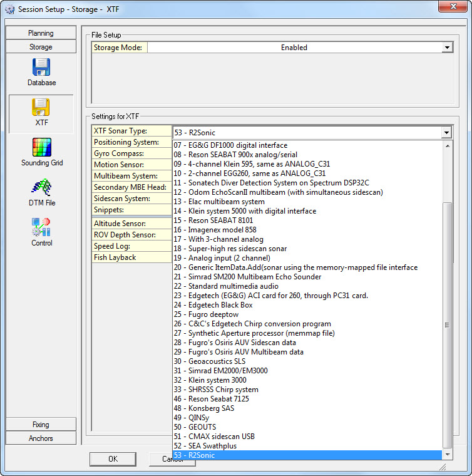Image resolution: width=472 pixels, height=476 pixels.
Task: Pick 13 - Elac multibeam system
Action: click(218, 202)
